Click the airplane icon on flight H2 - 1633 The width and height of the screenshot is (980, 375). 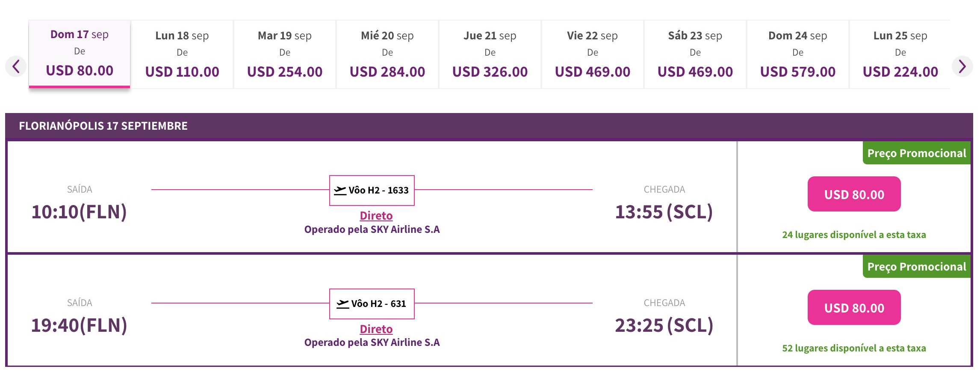(x=340, y=190)
